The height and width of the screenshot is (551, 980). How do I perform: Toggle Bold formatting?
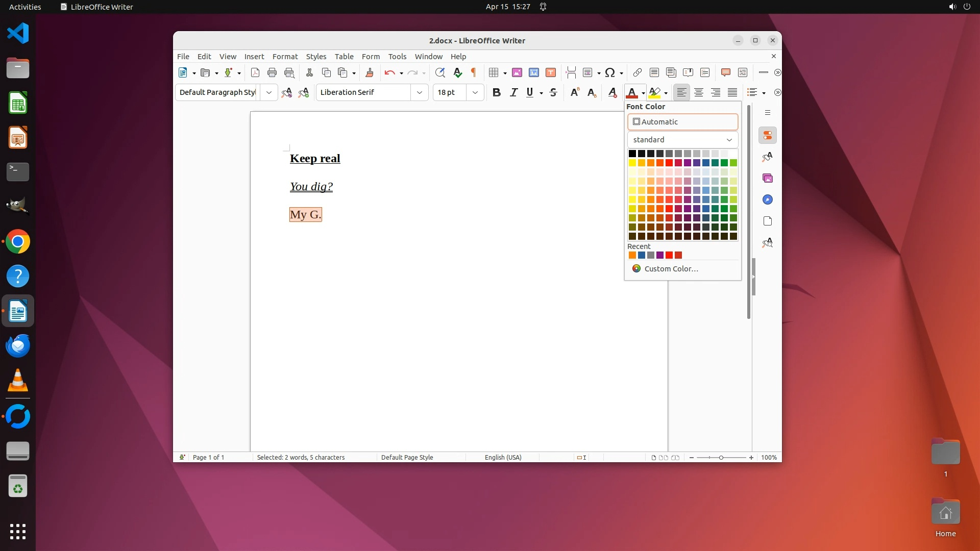[x=496, y=92]
